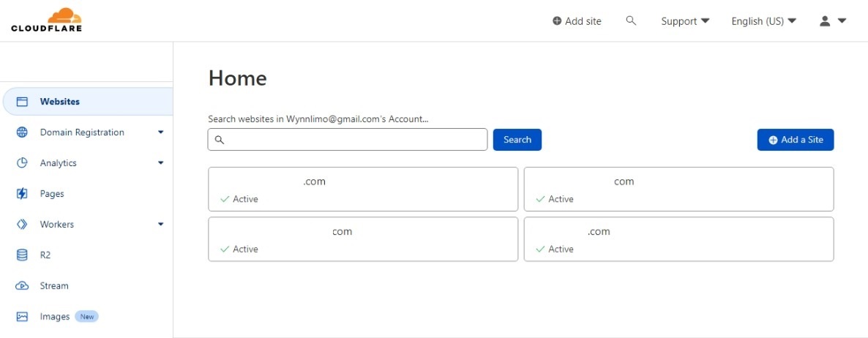This screenshot has height=338, width=868.
Task: Click the Analytics pie chart icon
Action: click(22, 163)
